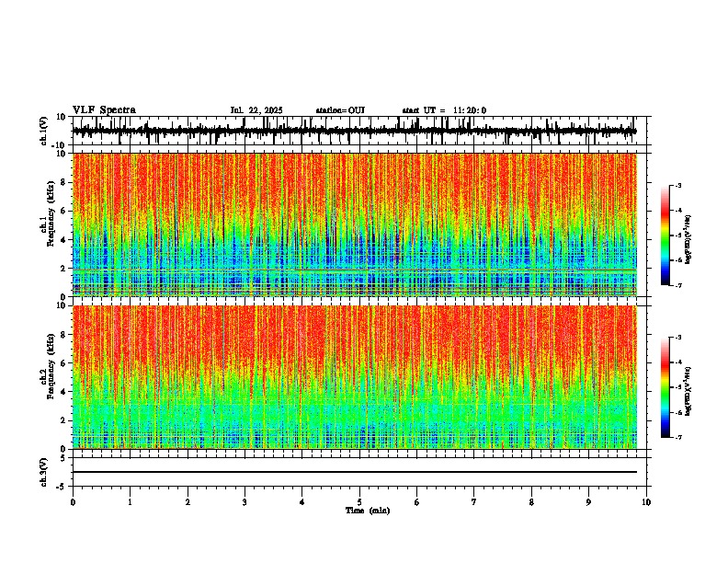Click the 'Time (min)' axis label
This screenshot has height=563, width=728.
point(368,511)
